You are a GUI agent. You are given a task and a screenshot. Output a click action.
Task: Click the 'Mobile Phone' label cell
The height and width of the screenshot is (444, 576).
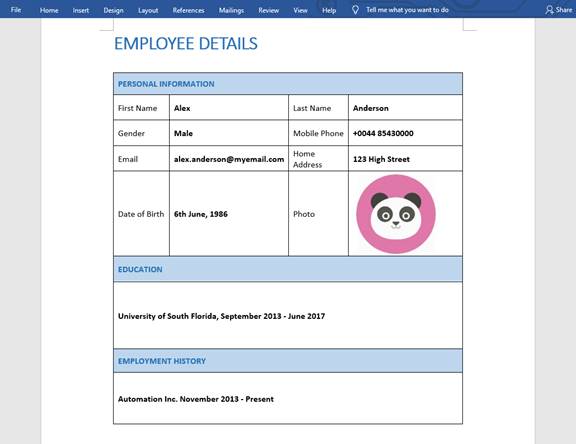coord(318,133)
